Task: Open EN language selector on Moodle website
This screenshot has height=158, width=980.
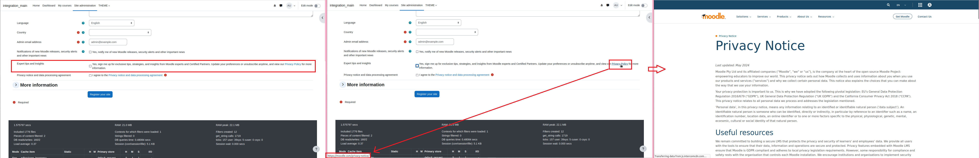Action: [901, 5]
